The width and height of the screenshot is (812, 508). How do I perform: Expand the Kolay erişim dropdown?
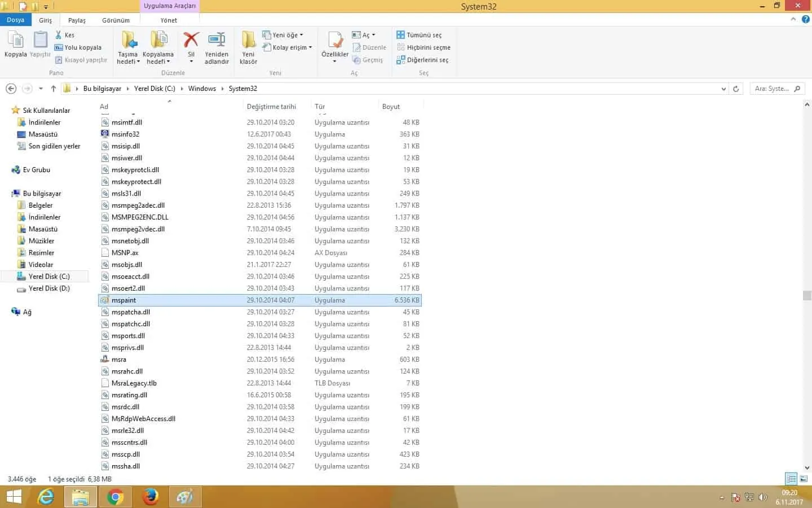point(287,47)
